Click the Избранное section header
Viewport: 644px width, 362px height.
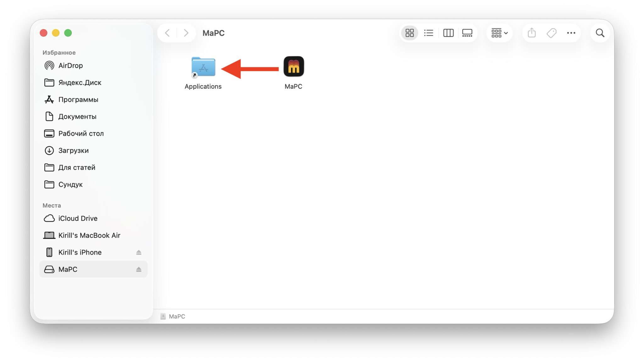pyautogui.click(x=59, y=52)
